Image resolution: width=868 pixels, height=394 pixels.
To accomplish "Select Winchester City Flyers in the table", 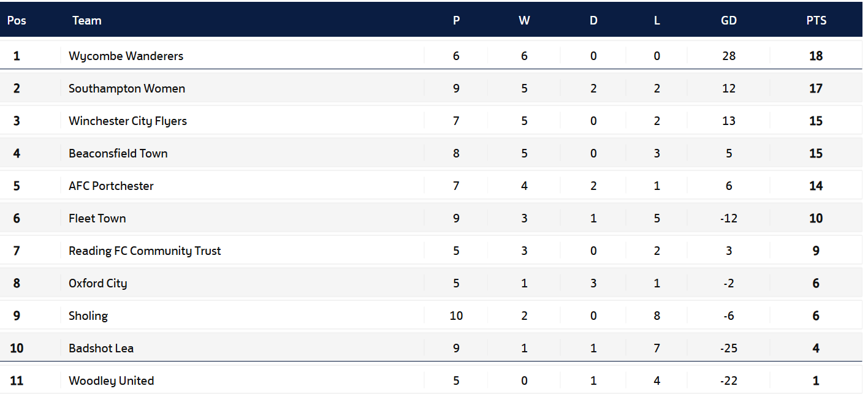I will click(128, 121).
